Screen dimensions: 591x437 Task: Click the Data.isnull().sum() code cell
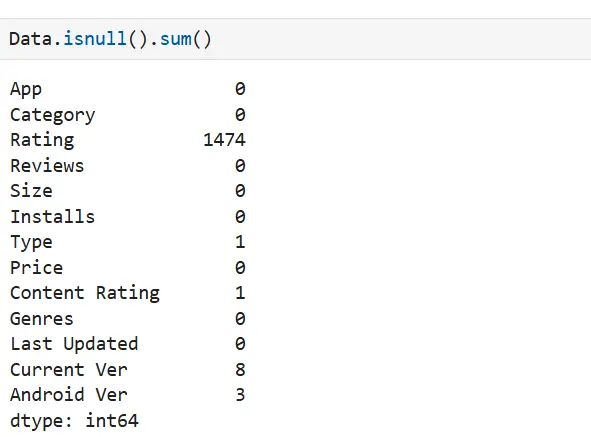296,39
